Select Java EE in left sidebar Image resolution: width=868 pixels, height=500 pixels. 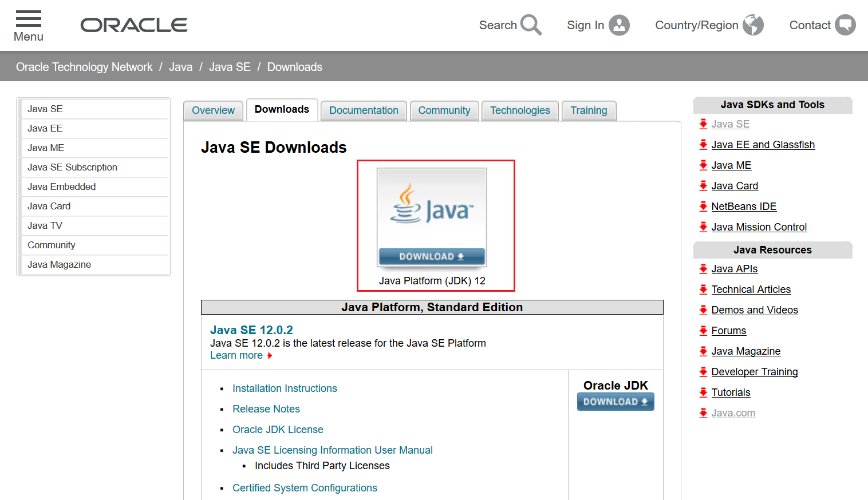click(93, 128)
